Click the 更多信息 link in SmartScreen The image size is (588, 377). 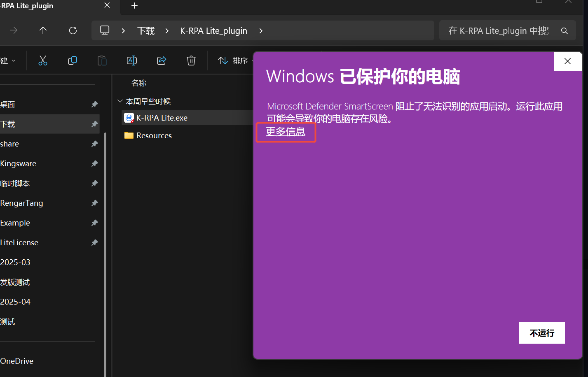(286, 132)
